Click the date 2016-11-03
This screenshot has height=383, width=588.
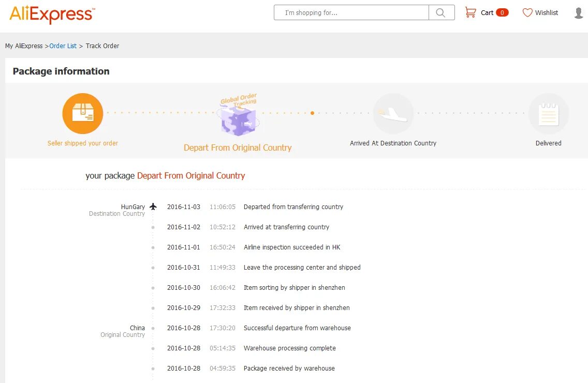coord(184,207)
